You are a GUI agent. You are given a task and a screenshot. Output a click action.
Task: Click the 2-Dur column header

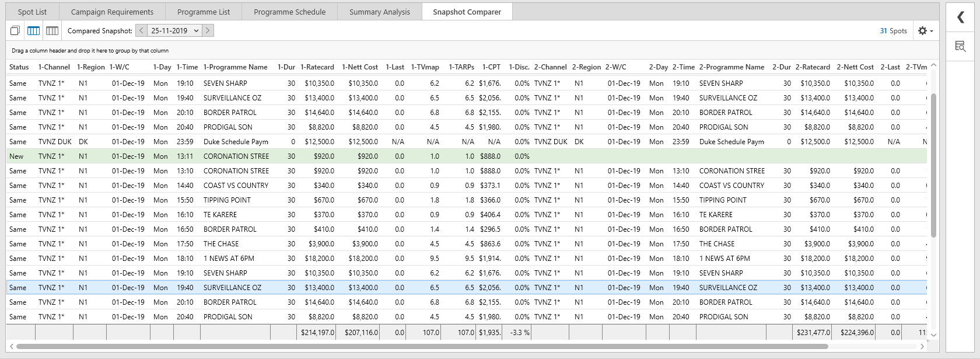[782, 67]
